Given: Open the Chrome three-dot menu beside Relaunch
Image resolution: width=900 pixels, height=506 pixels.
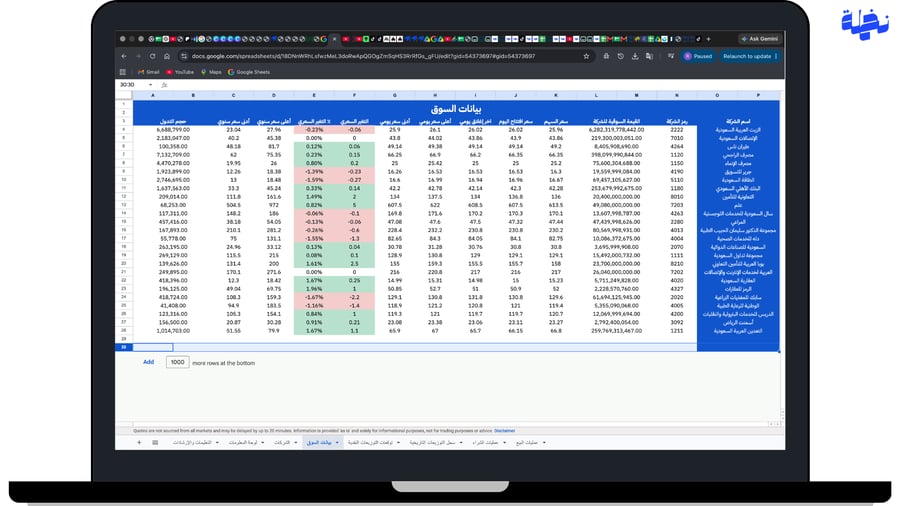Looking at the screenshot, I should point(776,56).
